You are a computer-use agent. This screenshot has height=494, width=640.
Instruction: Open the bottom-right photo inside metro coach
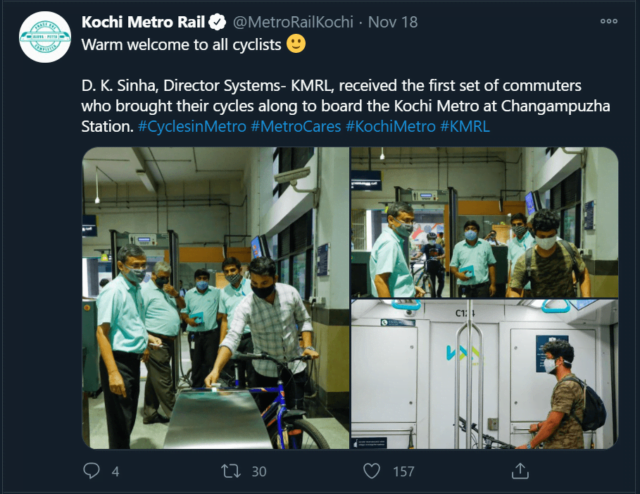tap(484, 375)
